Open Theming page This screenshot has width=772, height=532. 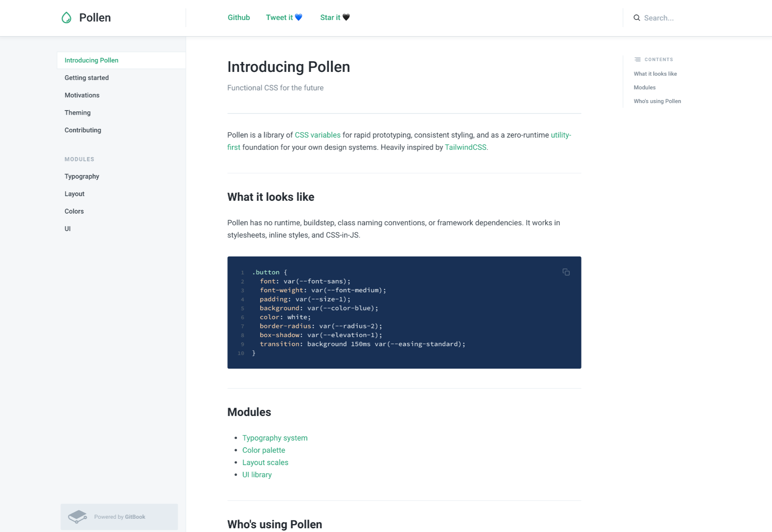[77, 113]
